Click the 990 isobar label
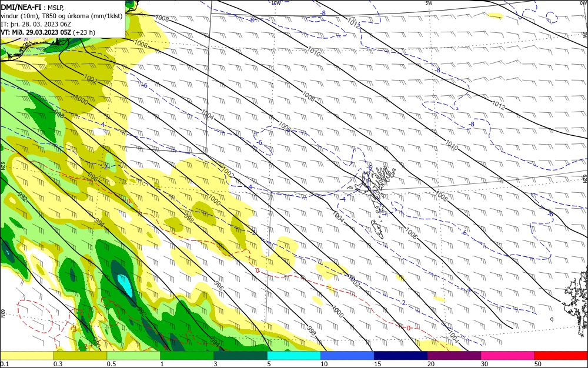This screenshot has width=588, height=368. pos(96,342)
